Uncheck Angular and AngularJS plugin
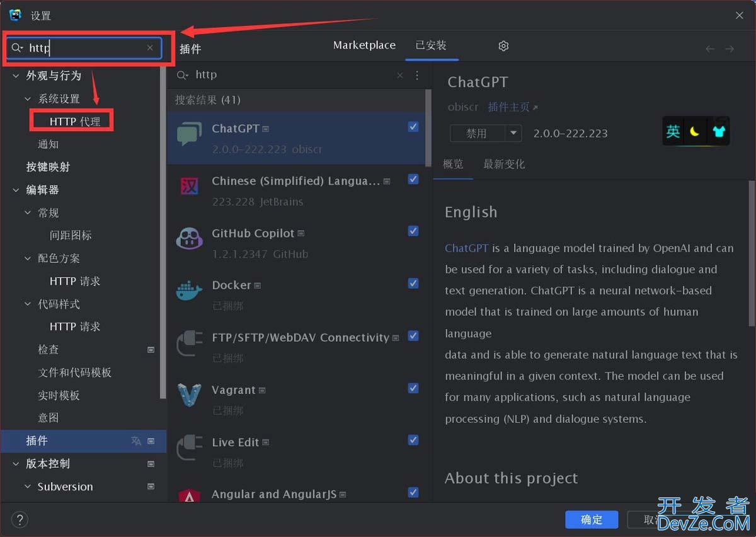The width and height of the screenshot is (756, 537). click(x=413, y=492)
